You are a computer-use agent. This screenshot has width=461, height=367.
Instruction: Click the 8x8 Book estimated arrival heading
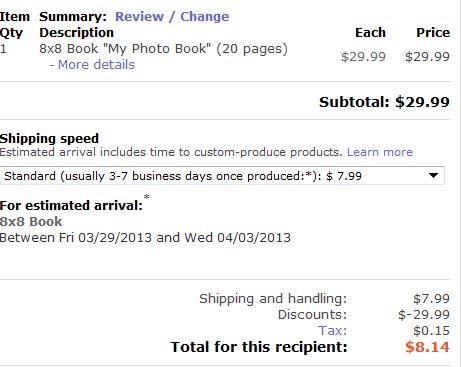point(31,222)
